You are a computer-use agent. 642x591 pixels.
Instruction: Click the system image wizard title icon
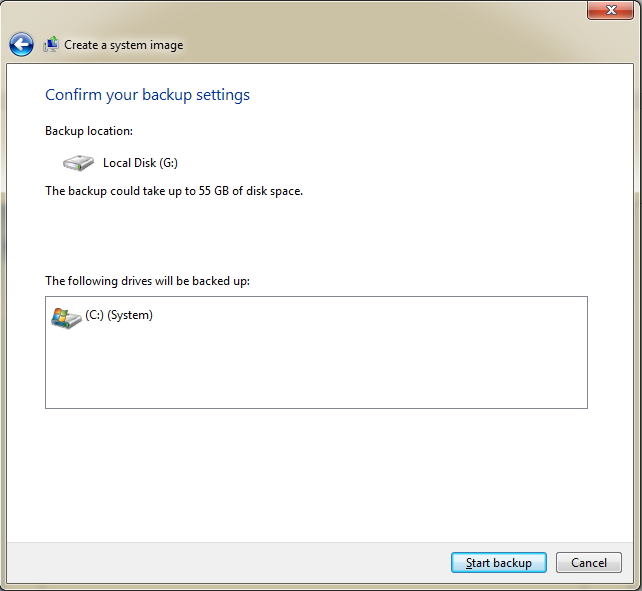[x=51, y=44]
